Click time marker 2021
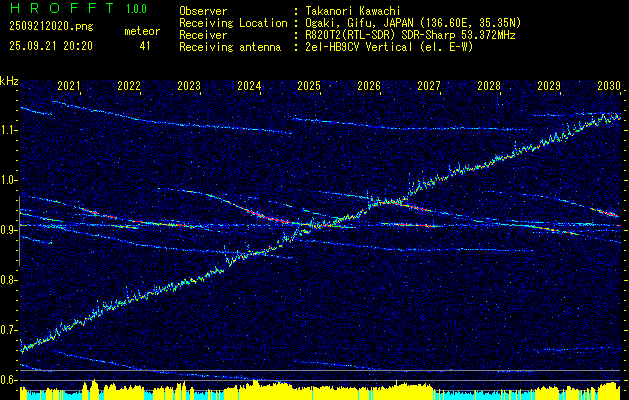Image resolution: width=629 pixels, height=400 pixels. 69,86
